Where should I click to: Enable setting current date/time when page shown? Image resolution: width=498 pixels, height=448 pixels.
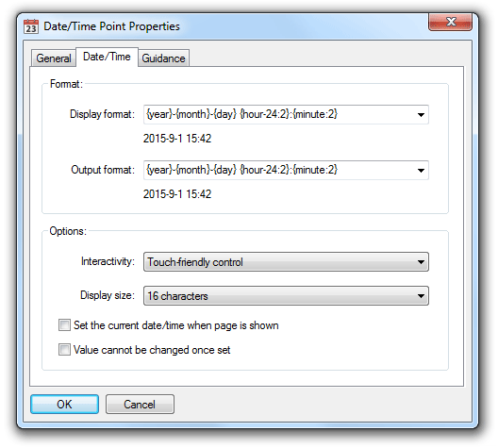pos(64,325)
